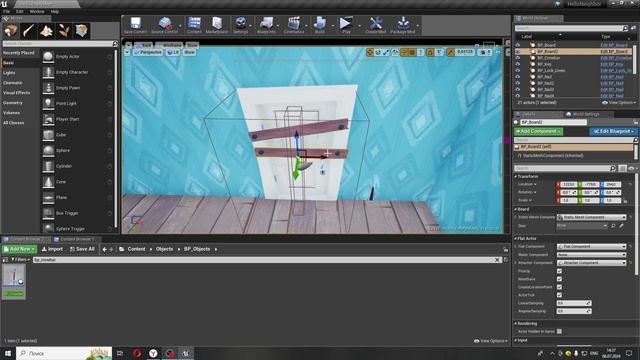Image resolution: width=640 pixels, height=360 pixels.
Task: Select the scale gizmo tool in viewport
Action: click(386, 52)
